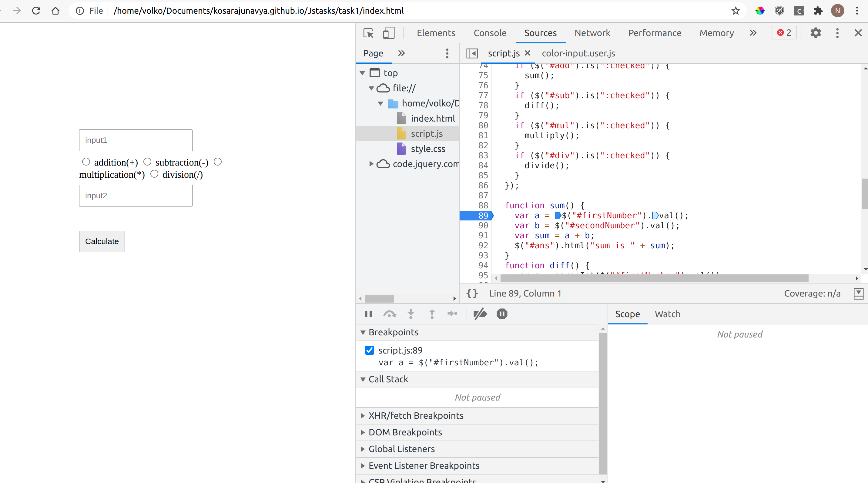
Task: Switch to the Network panel
Action: tap(592, 33)
